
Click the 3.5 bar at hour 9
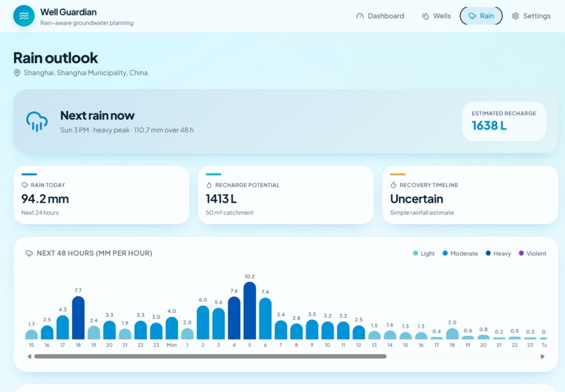point(312,330)
